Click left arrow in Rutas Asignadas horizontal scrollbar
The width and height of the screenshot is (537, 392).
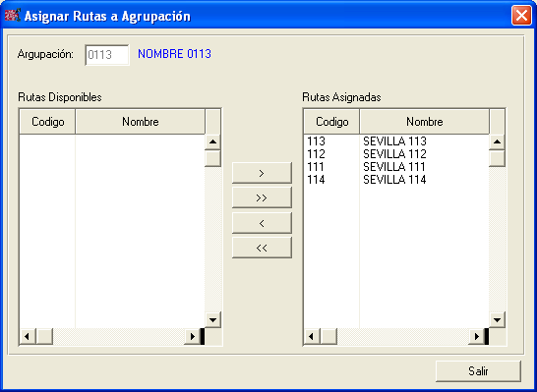[x=312, y=337]
